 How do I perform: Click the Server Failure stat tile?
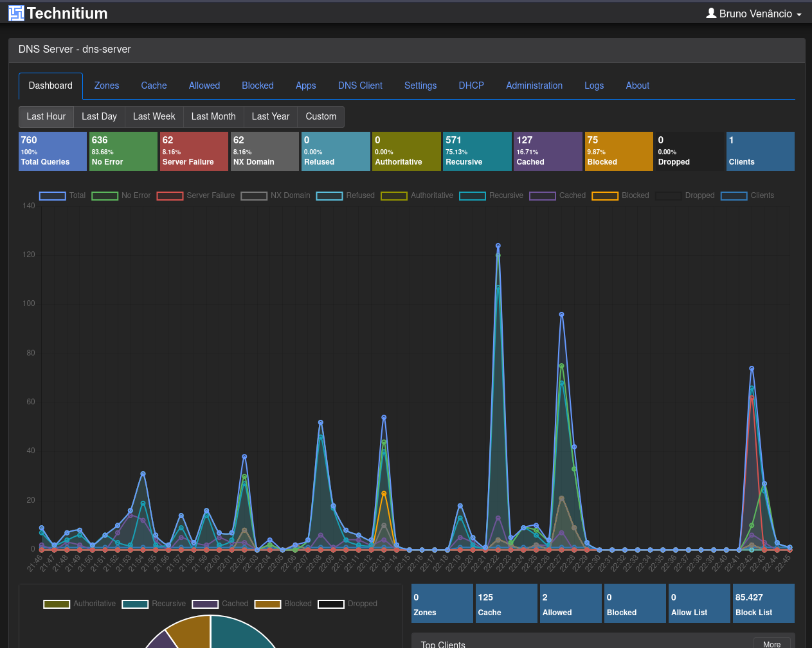[x=194, y=151]
